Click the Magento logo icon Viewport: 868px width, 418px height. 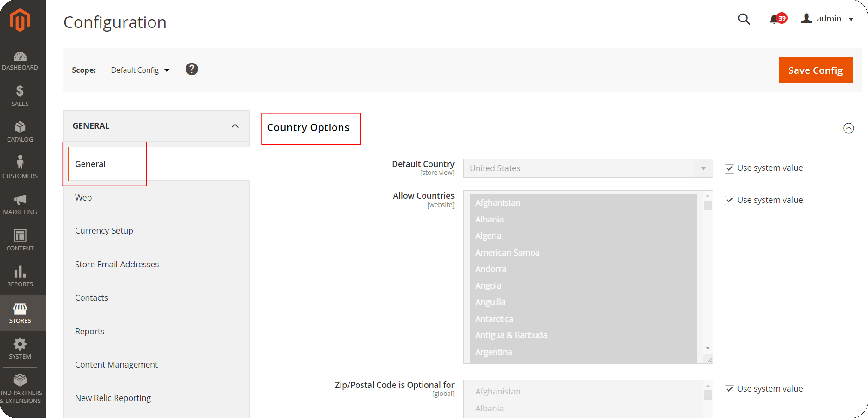[20, 20]
